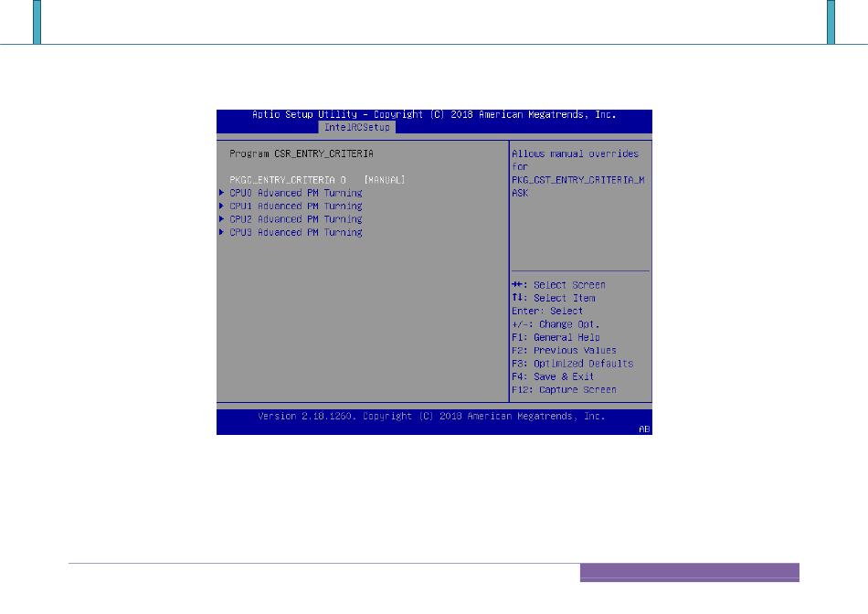This screenshot has height=614, width=868.
Task: Click the F2: Previous Values hint
Action: tap(564, 350)
